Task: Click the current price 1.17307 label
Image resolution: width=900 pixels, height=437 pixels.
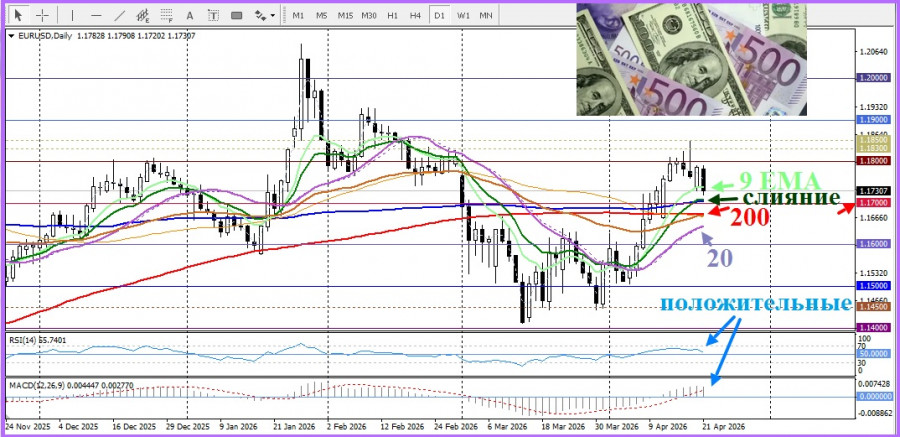Action: pyautogui.click(x=874, y=191)
